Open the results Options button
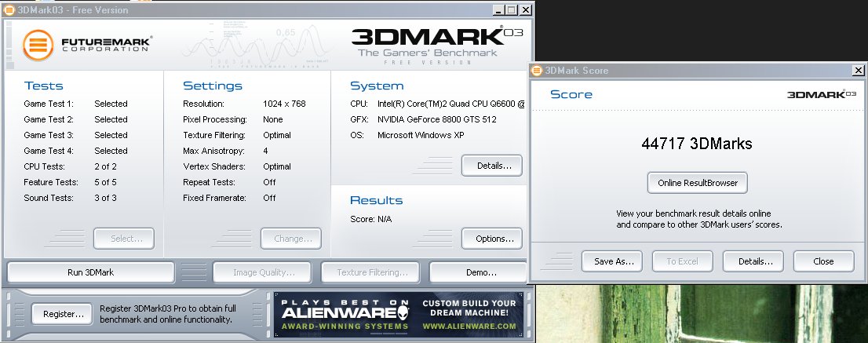868x343 pixels. tap(491, 239)
